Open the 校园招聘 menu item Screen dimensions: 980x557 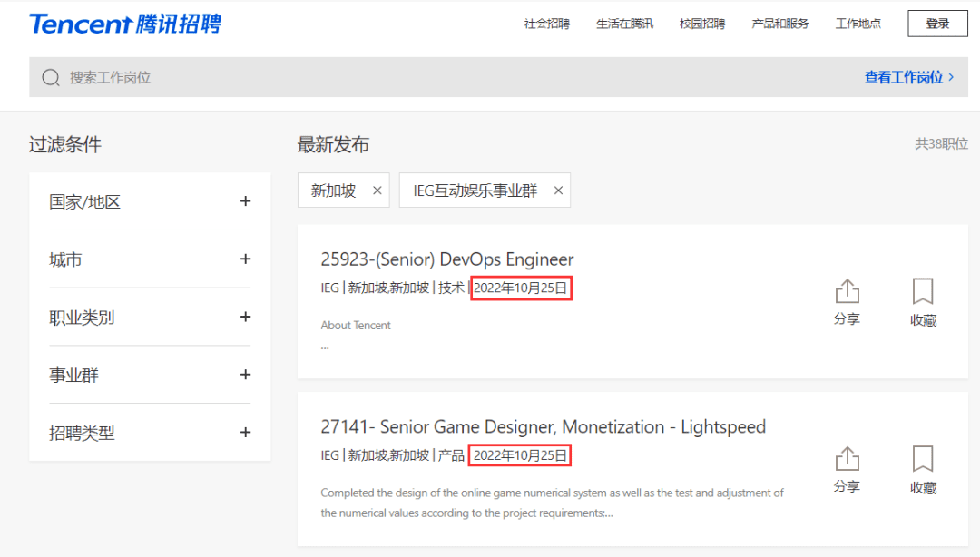pos(701,24)
